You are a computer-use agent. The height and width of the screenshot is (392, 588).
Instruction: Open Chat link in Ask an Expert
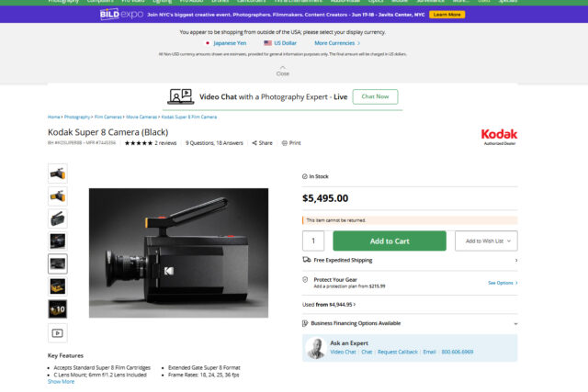367,352
